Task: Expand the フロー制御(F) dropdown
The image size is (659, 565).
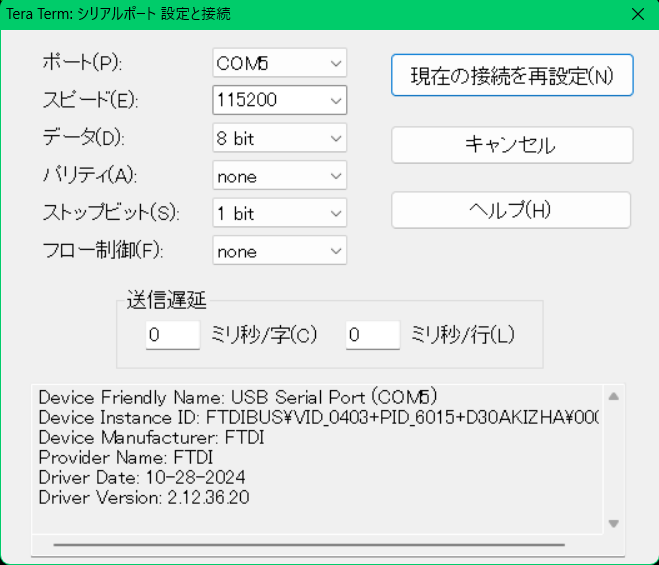Action: pyautogui.click(x=279, y=251)
